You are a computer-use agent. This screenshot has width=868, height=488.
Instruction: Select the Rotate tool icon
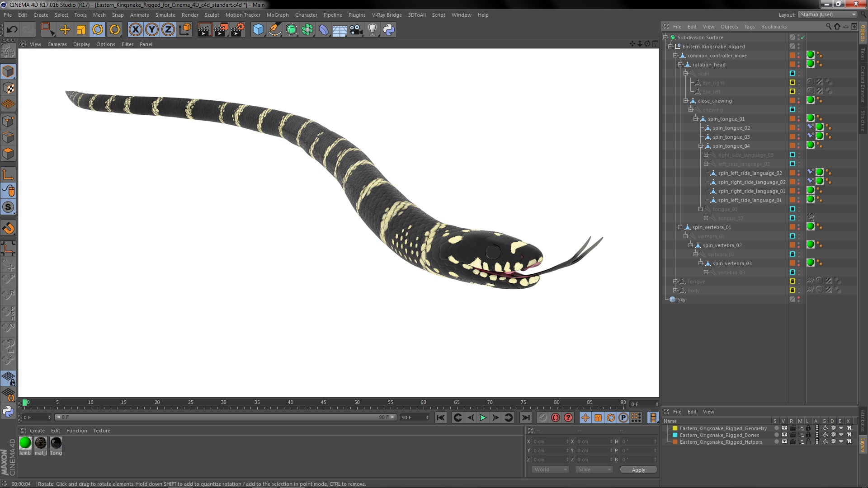[x=98, y=30]
